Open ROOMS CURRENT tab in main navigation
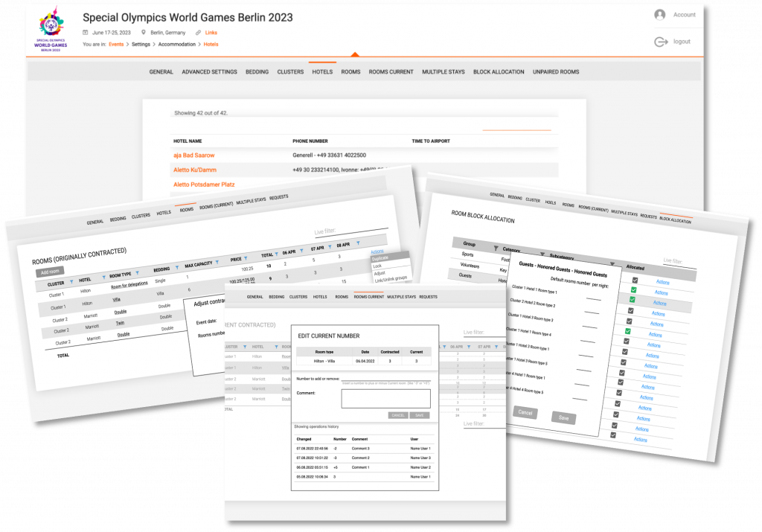This screenshot has width=762, height=532. click(391, 72)
